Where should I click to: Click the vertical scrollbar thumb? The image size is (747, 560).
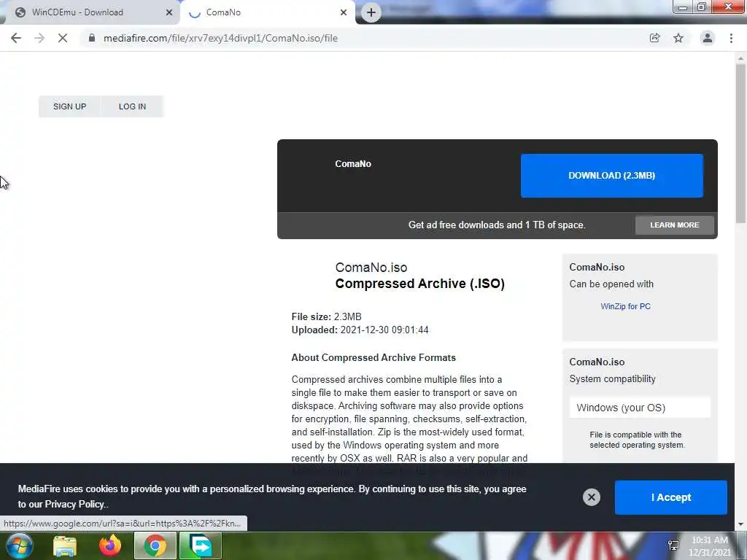tap(740, 143)
